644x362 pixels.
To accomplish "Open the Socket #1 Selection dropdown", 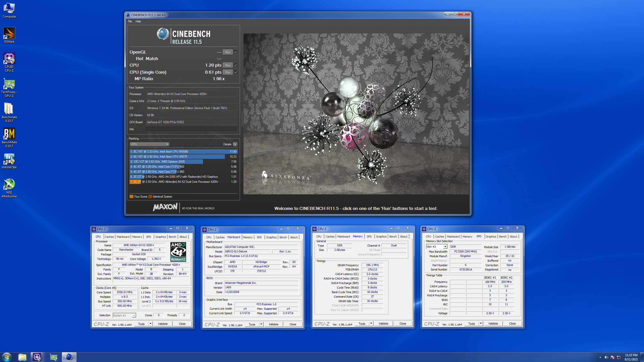I will 124,315.
